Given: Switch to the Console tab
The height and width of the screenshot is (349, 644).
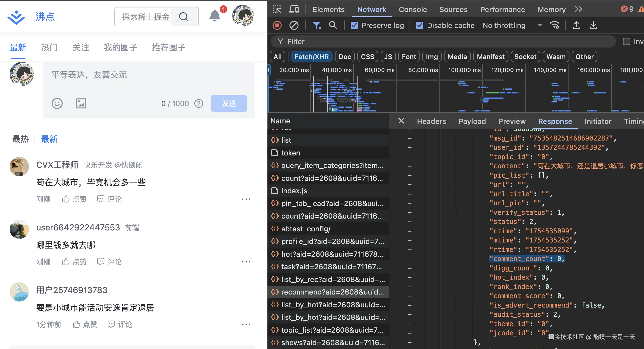Looking at the screenshot, I should coord(413,9).
